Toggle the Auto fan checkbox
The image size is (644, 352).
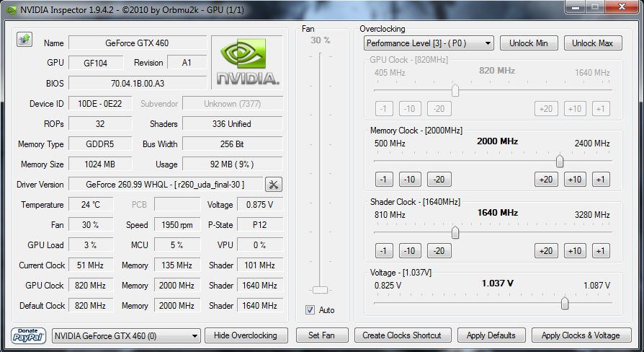point(310,310)
